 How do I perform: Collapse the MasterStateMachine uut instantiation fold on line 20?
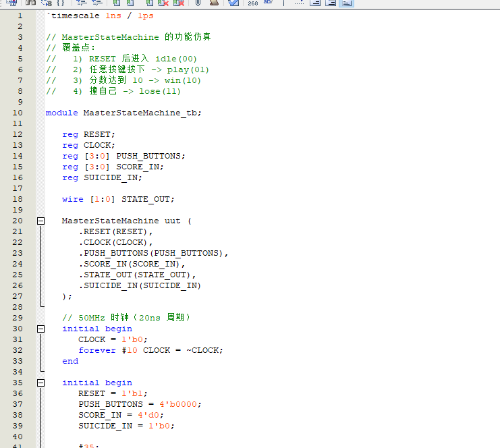tap(40, 221)
